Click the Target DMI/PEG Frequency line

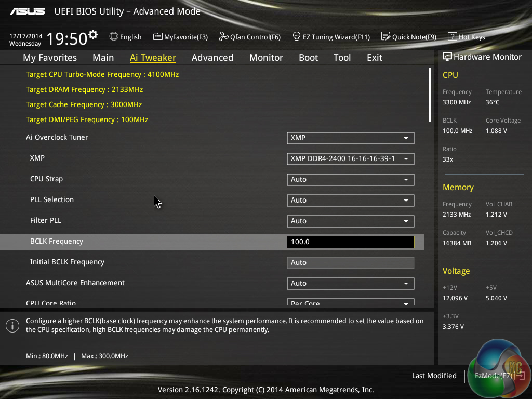pyautogui.click(x=87, y=119)
